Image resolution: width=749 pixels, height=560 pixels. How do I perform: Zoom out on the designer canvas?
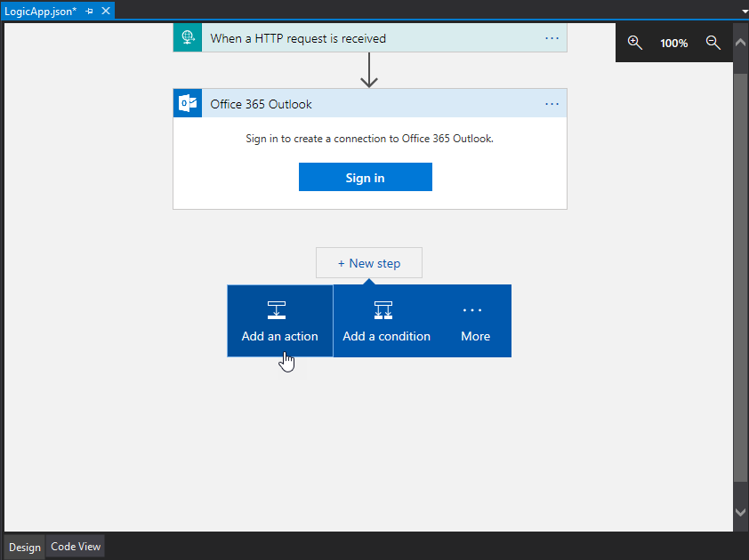tap(713, 43)
